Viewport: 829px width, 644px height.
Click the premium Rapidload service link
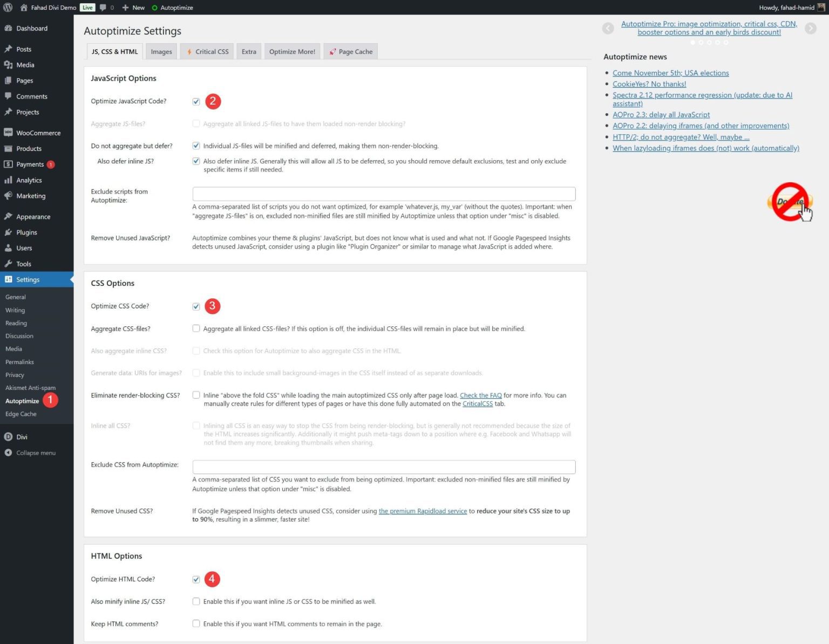[423, 511]
